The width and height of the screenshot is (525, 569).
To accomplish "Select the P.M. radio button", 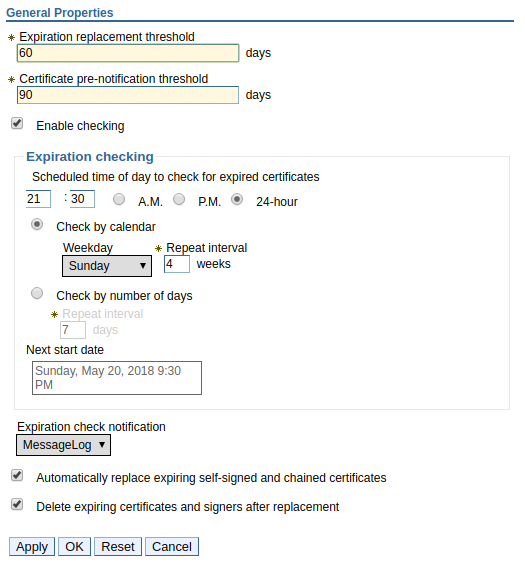I will coord(179,199).
